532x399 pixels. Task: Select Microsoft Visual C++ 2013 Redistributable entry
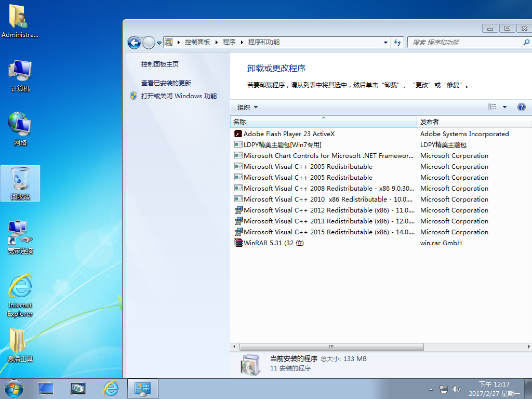(329, 221)
